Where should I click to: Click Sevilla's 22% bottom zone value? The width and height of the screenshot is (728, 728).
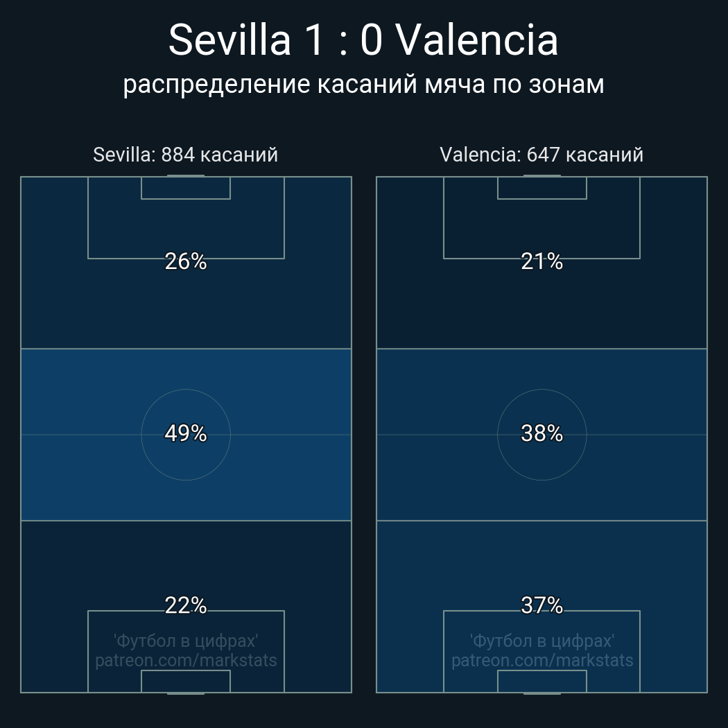click(186, 605)
